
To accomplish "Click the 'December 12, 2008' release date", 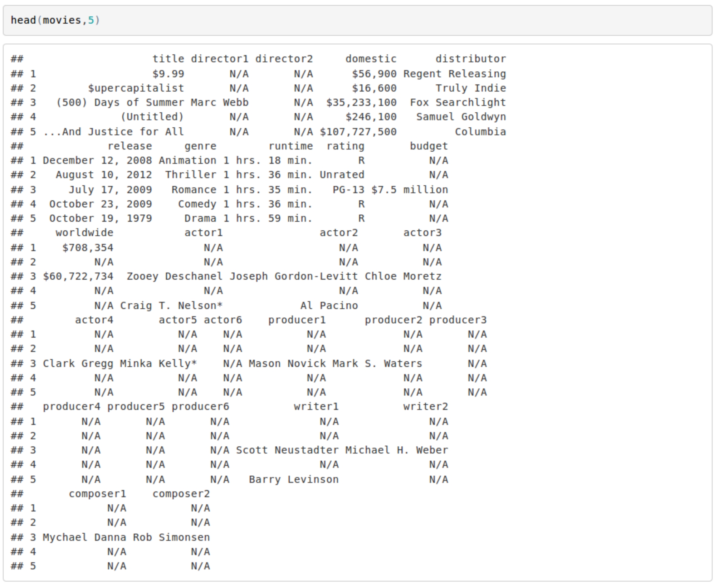I will pyautogui.click(x=97, y=161).
